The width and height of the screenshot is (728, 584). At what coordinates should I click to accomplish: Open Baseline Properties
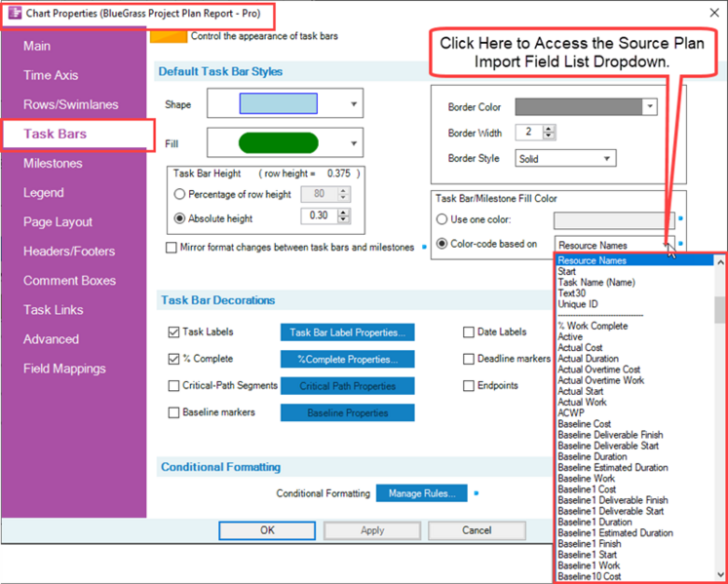tap(347, 412)
